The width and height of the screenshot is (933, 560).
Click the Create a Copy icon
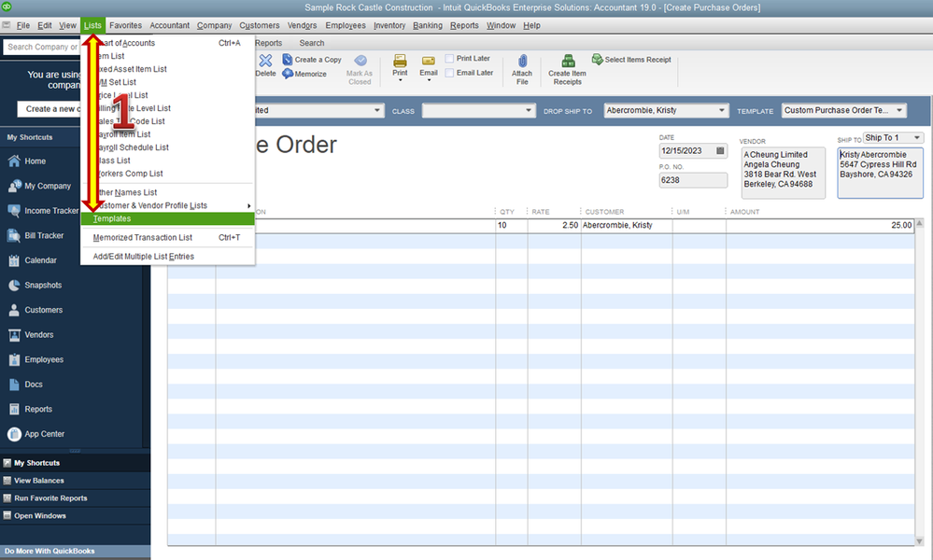pos(288,60)
